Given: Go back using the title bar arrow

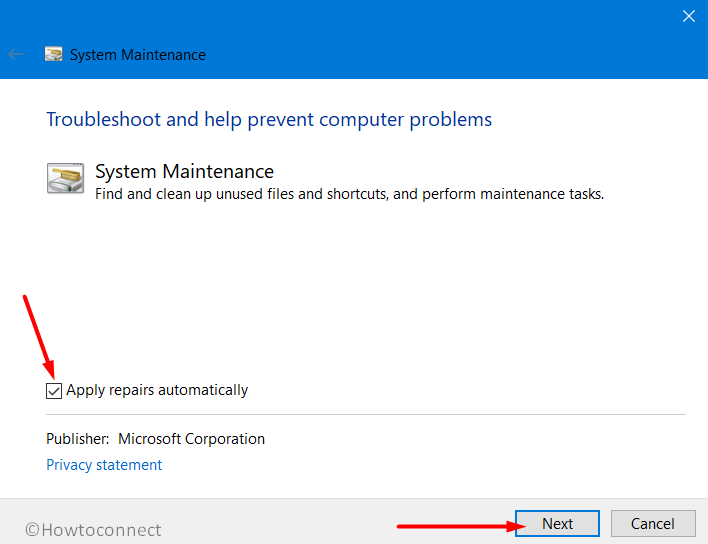Looking at the screenshot, I should (15, 55).
